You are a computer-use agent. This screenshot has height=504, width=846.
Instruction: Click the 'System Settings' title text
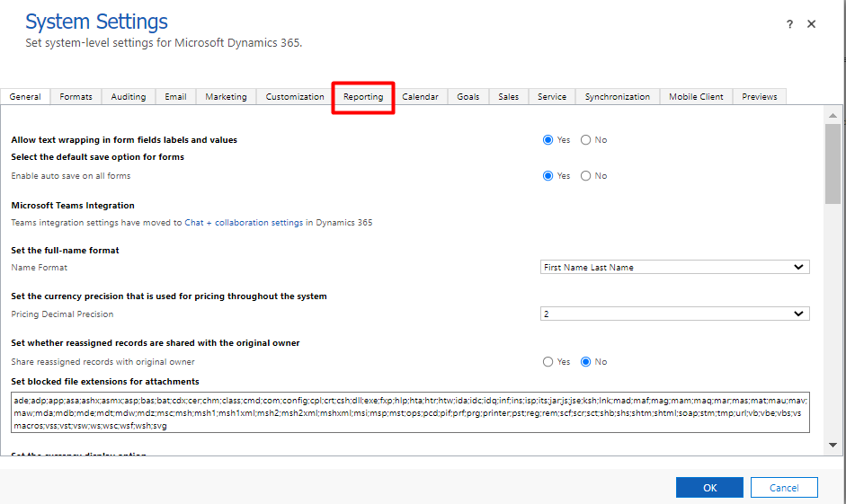(x=96, y=22)
